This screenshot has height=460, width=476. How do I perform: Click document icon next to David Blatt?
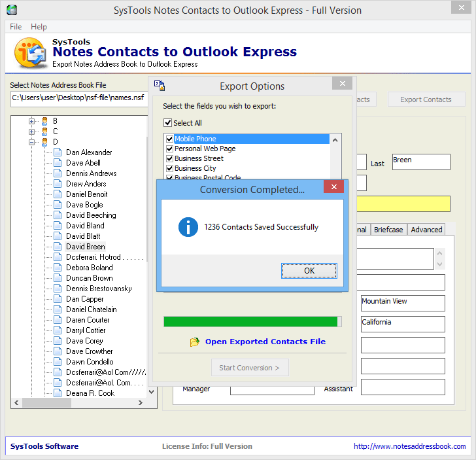(58, 236)
